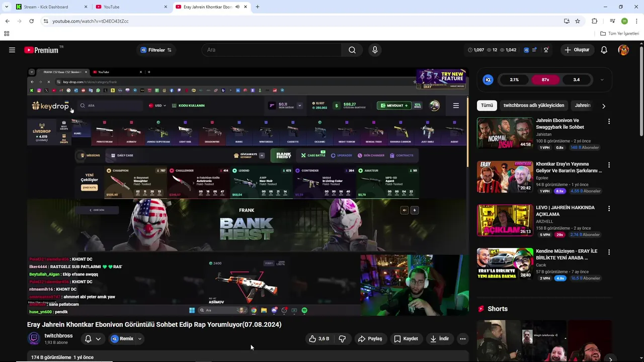The width and height of the screenshot is (644, 362).
Task: Open Chrome extensions puzzle icon
Action: (595, 21)
